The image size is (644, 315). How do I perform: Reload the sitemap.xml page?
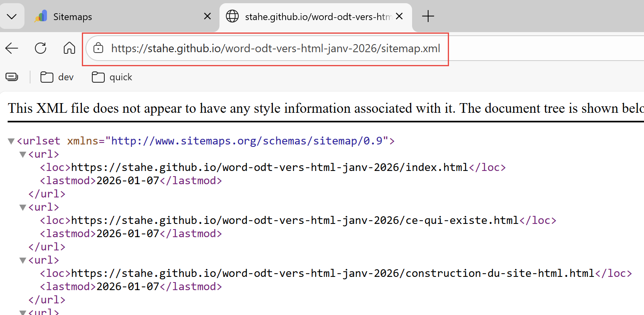[x=41, y=49]
